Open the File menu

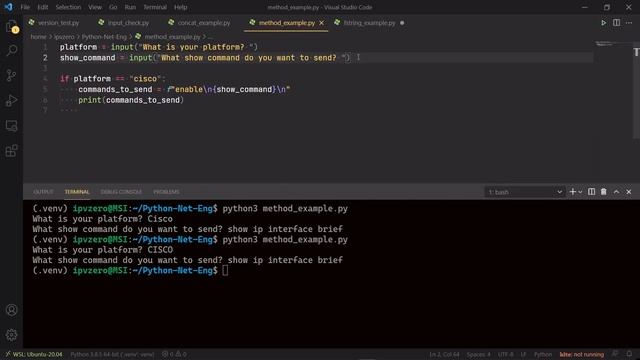coord(25,7)
